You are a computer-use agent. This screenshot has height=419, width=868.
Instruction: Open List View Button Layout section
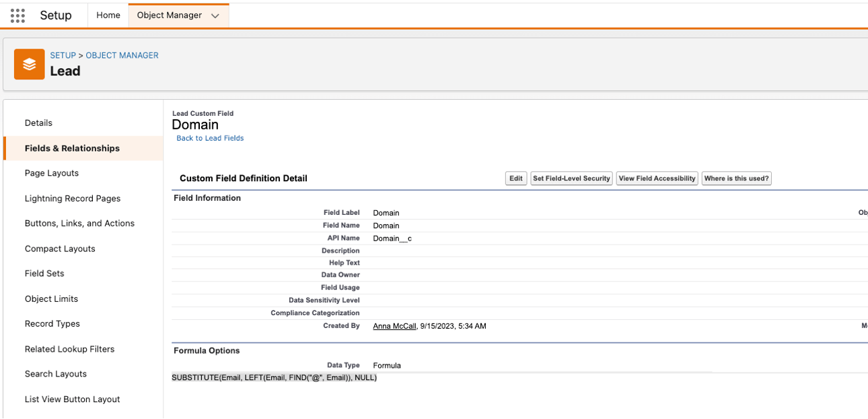click(x=72, y=399)
